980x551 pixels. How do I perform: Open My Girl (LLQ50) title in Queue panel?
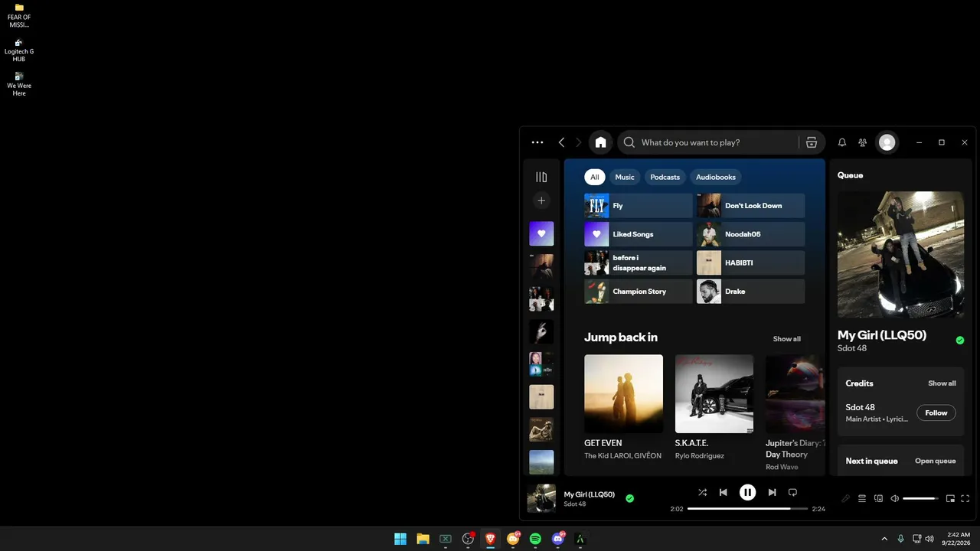pos(882,335)
